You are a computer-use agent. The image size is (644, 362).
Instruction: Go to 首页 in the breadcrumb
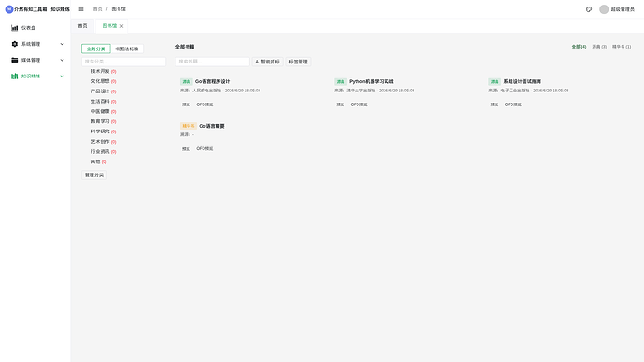point(97,9)
